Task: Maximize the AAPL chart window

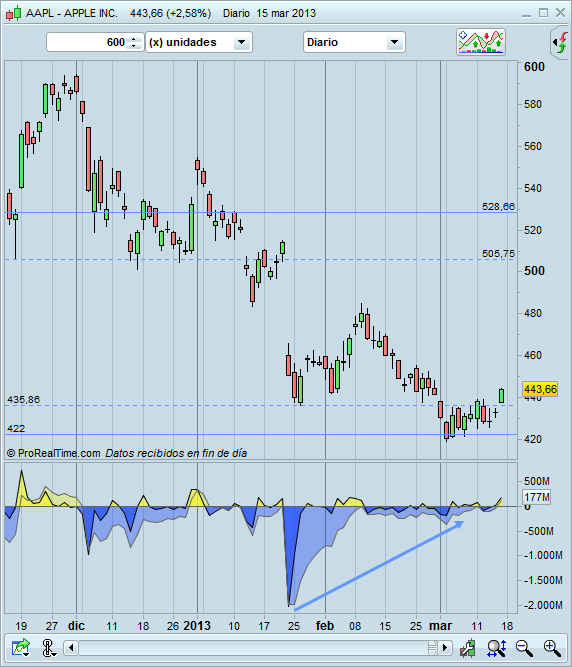Action: [544, 13]
